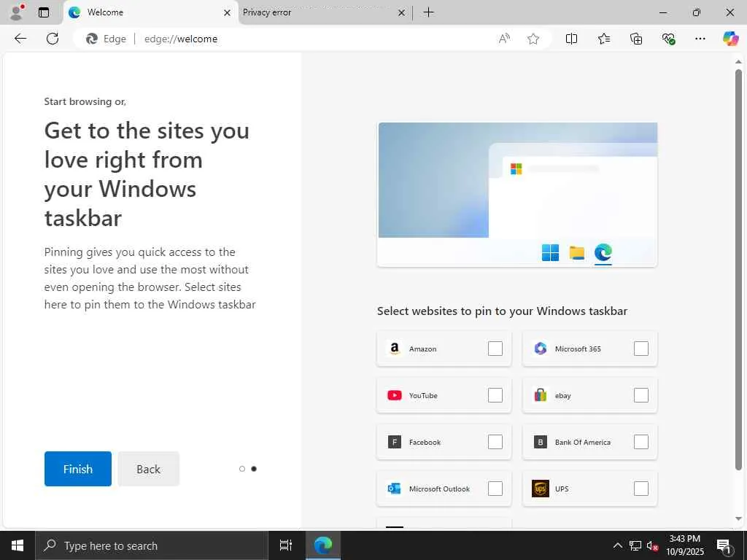The width and height of the screenshot is (747, 560).
Task: Click the page vertical scrollbar thumb
Action: [738, 269]
